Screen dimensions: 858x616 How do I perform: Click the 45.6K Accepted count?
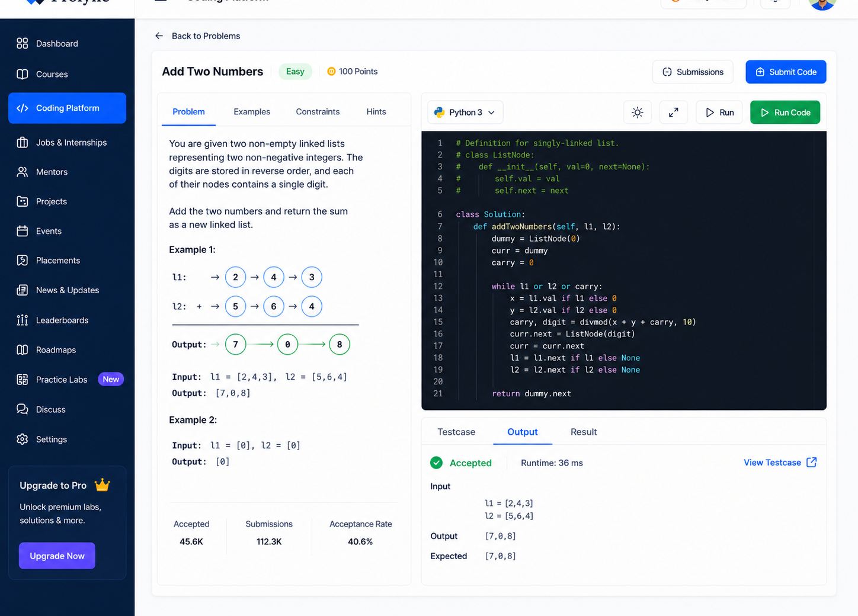coord(191,541)
